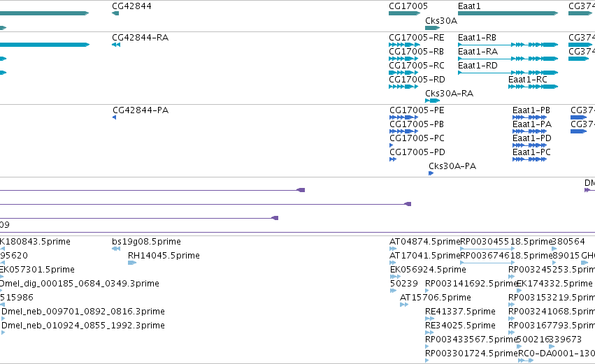
Task: Click the 515986 feature label
Action: 17,298
